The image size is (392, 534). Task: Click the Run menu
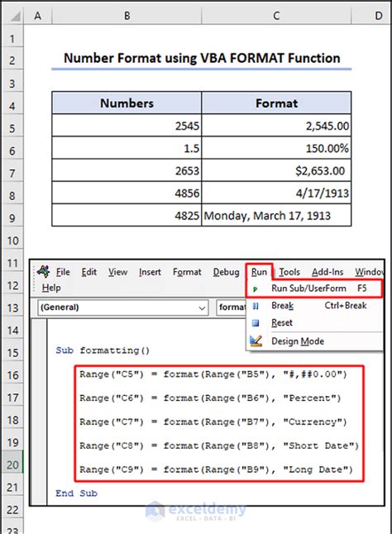(259, 272)
